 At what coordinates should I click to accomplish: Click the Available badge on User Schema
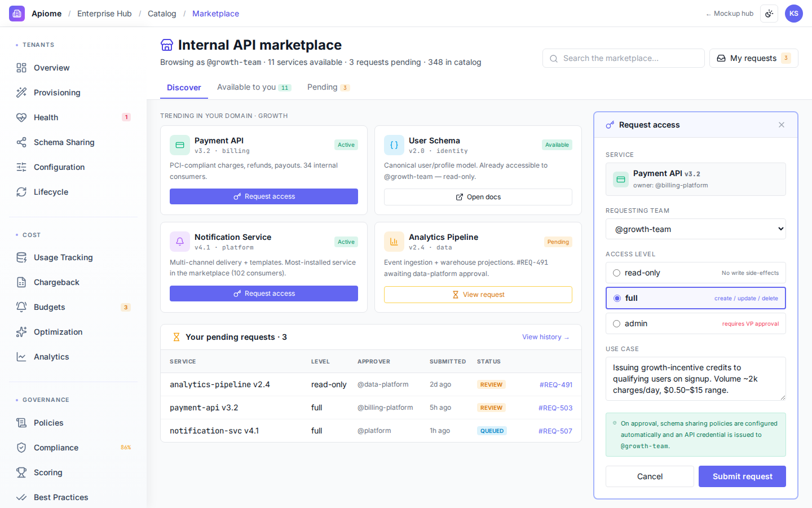click(x=557, y=145)
